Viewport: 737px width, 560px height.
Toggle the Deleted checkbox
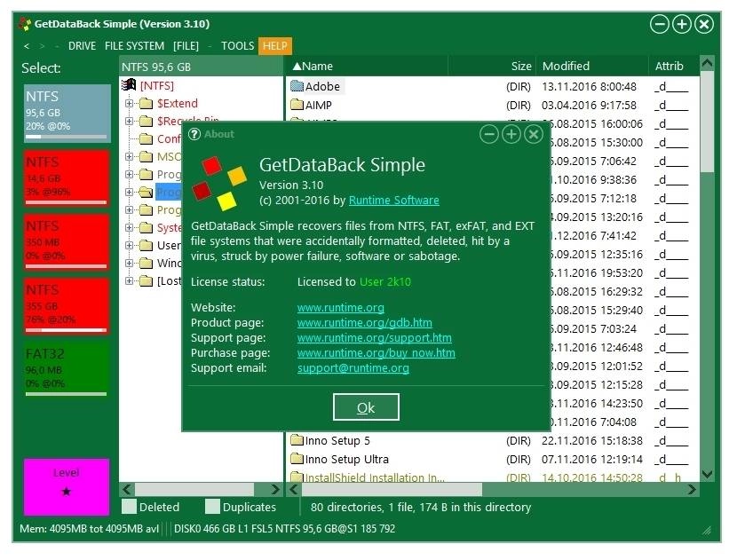click(129, 507)
